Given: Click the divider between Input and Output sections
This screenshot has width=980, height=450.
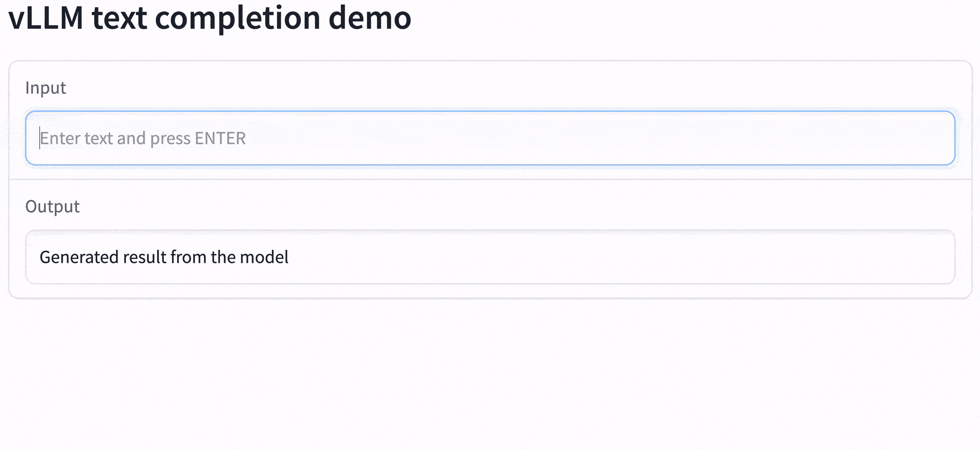Looking at the screenshot, I should coord(490,179).
